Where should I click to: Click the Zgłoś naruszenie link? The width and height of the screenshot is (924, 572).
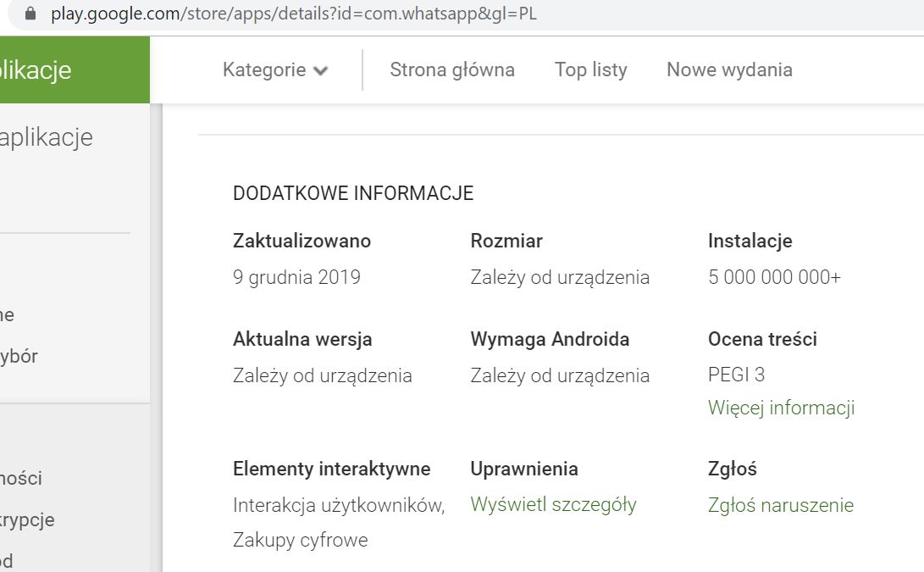[780, 504]
